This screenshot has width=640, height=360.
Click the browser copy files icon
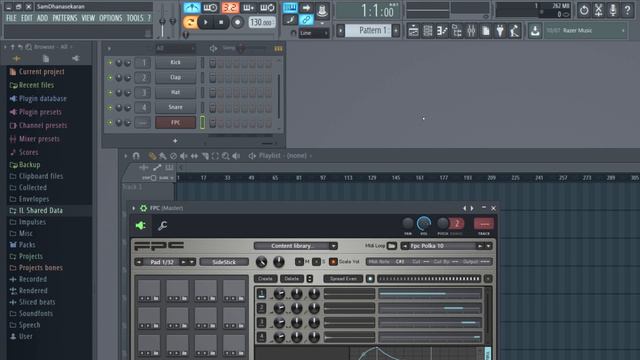(x=46, y=59)
